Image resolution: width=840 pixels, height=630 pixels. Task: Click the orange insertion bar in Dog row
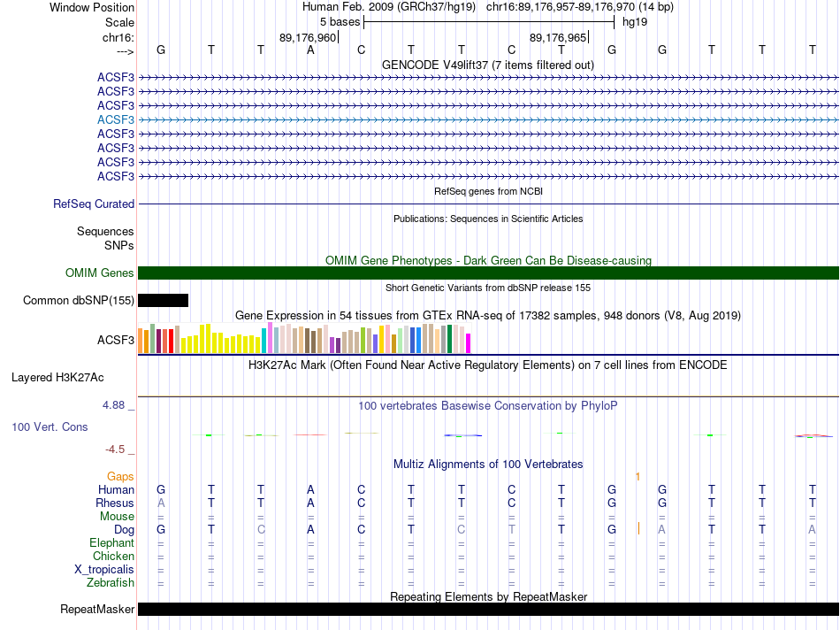coord(638,528)
